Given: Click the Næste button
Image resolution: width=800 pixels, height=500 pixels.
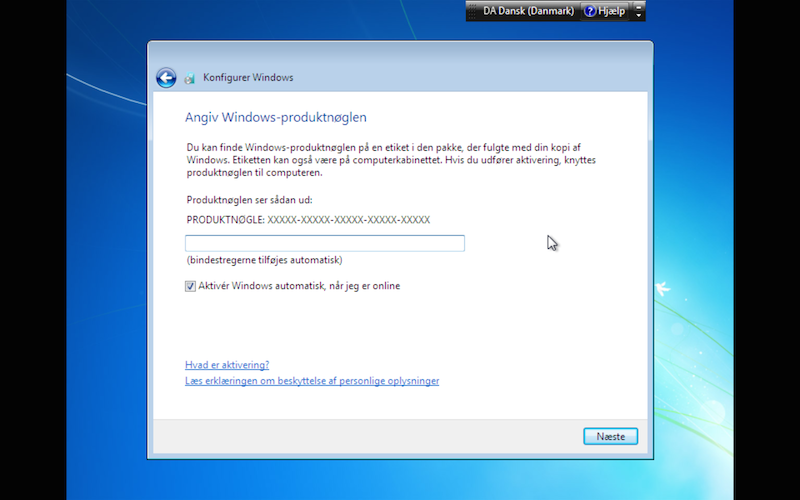Looking at the screenshot, I should [610, 436].
